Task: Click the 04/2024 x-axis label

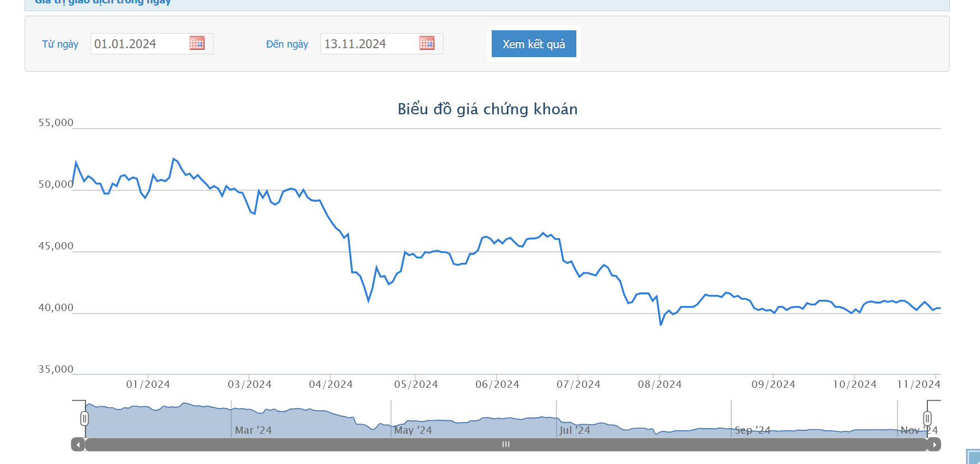Action: 331,384
